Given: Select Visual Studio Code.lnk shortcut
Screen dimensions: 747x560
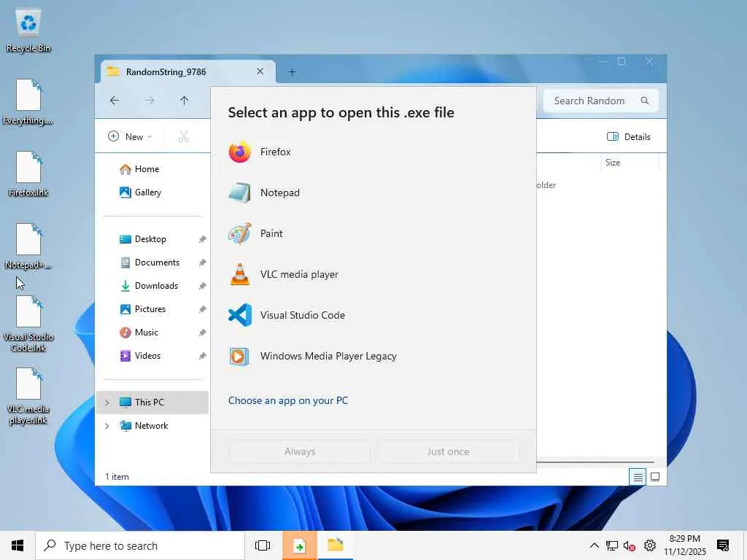Looking at the screenshot, I should pyautogui.click(x=28, y=324).
